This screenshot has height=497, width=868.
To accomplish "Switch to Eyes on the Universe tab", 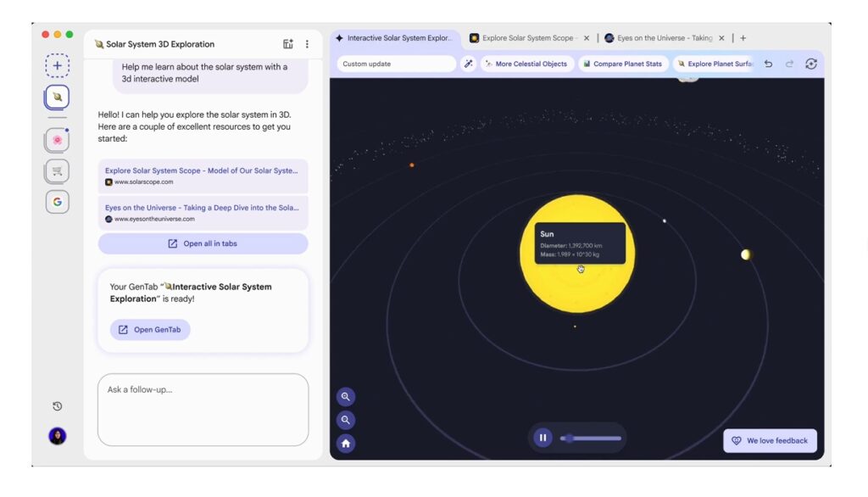I will pyautogui.click(x=661, y=38).
